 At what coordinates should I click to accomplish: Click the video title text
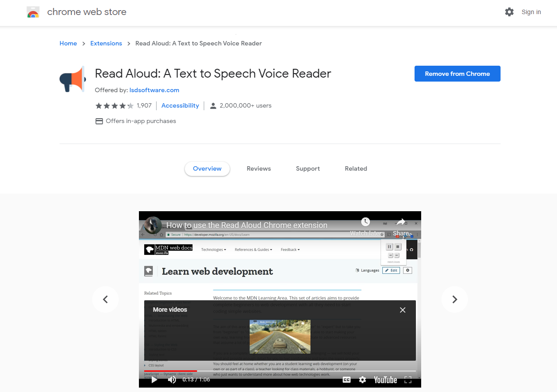(x=247, y=225)
